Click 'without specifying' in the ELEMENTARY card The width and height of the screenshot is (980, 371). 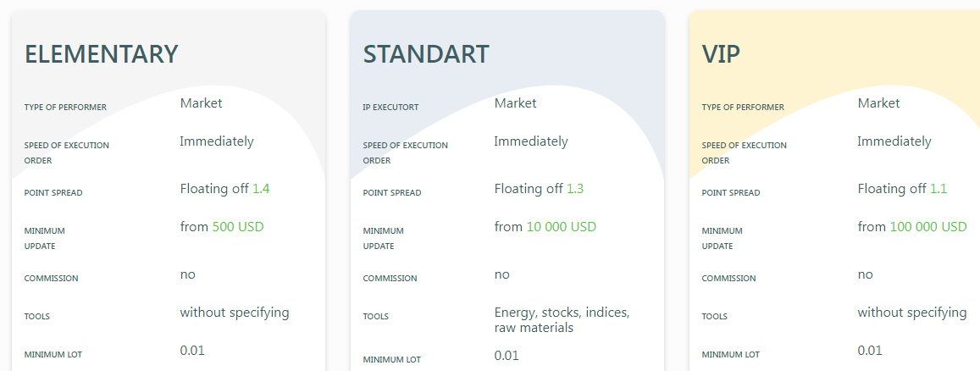coord(235,313)
